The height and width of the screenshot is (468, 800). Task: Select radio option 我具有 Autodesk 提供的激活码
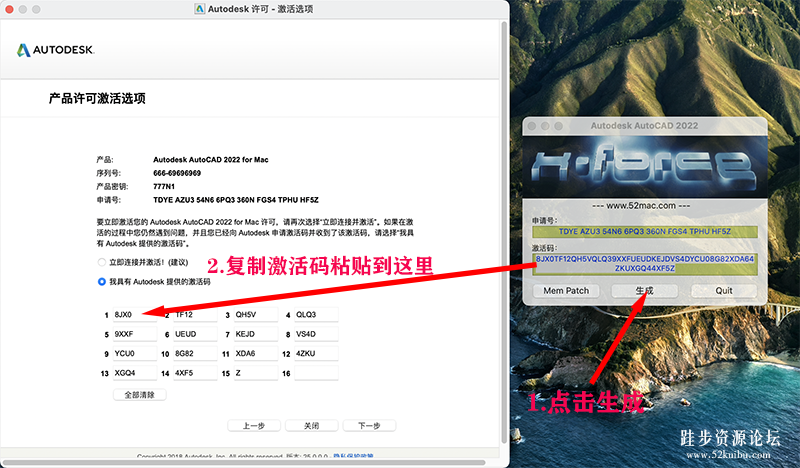pos(102,282)
